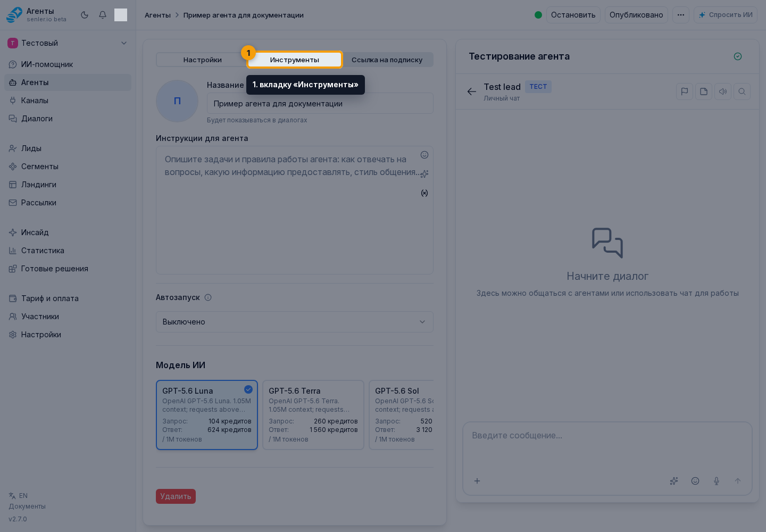Select the GPT-5.6 Terra model card
The width and height of the screenshot is (766, 532).
point(313,415)
